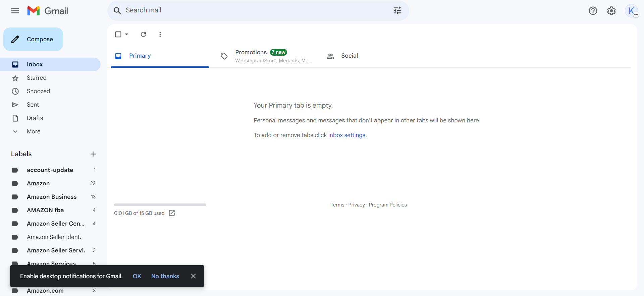Open the Sent folder
Image resolution: width=644 pixels, height=296 pixels.
[50, 105]
